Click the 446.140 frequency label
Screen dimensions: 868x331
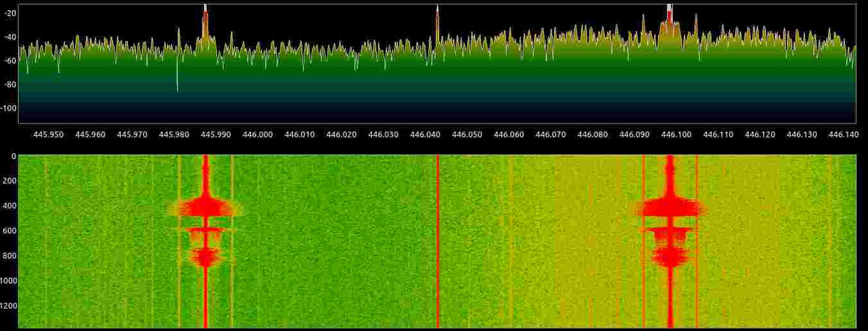[x=844, y=134]
